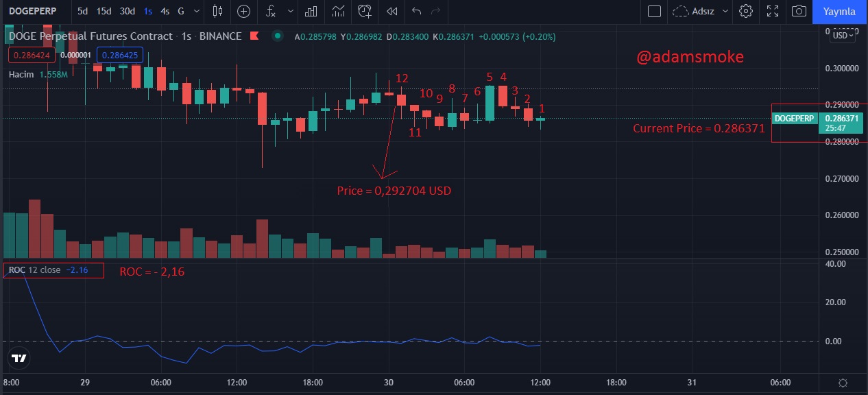Viewport: 868px width, 395px height.
Task: Click the red flag beside BINANCE
Action: [254, 36]
